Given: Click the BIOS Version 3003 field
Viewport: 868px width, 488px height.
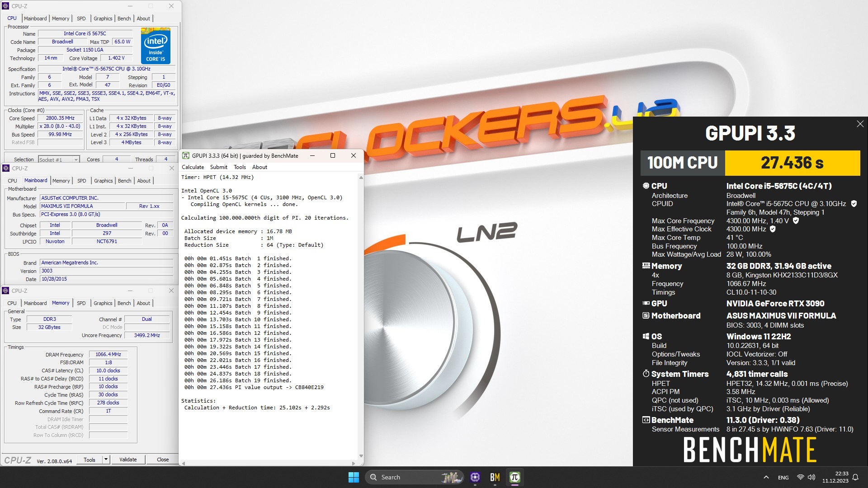Looking at the screenshot, I should point(107,271).
